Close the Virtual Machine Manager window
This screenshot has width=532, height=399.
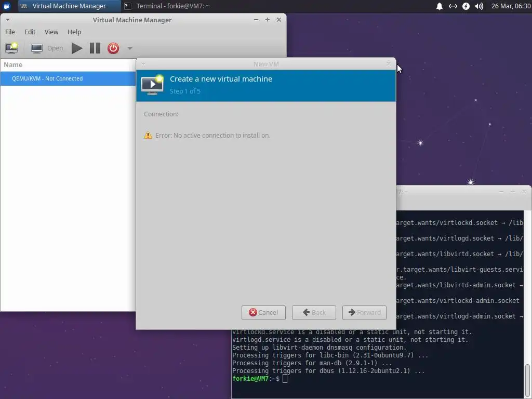[279, 20]
